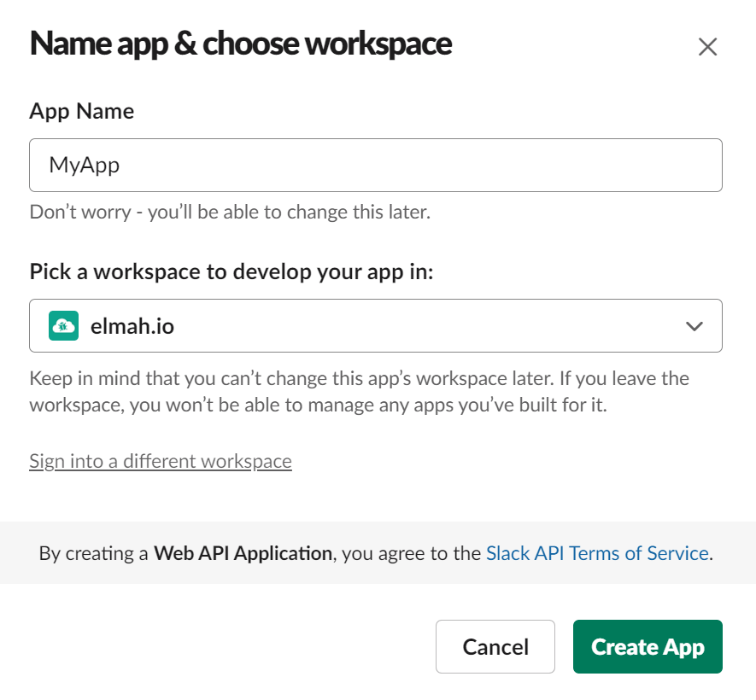Open Sign into a different workspace
Screen dimensions: 756x700
pos(160,461)
